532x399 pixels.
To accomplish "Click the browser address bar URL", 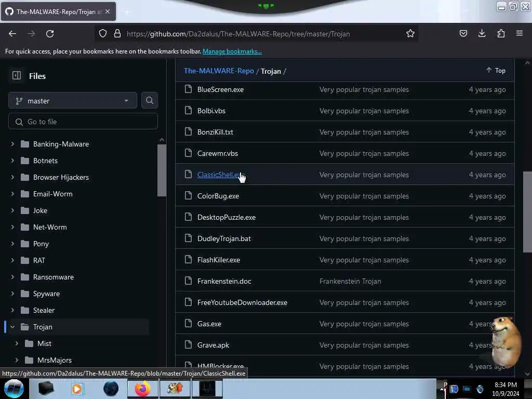I will click(x=238, y=34).
